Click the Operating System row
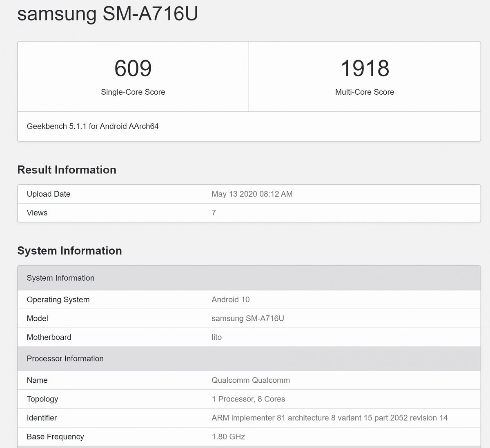The image size is (490, 448). (58, 299)
